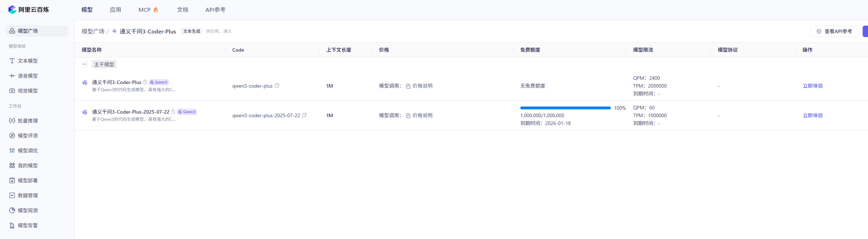Click the 模型观测 pie chart icon
This screenshot has height=239, width=868.
coord(12,211)
